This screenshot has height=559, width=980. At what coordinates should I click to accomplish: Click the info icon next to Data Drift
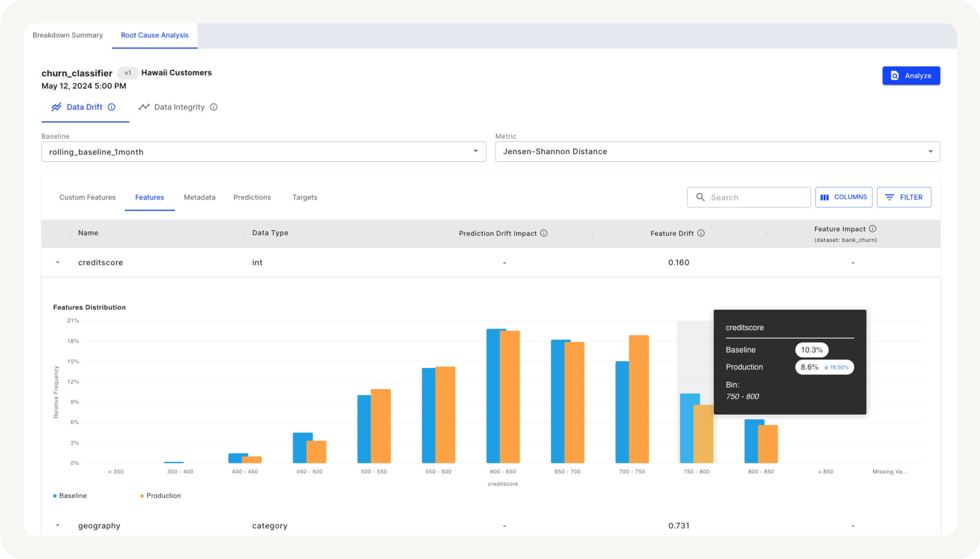[111, 107]
